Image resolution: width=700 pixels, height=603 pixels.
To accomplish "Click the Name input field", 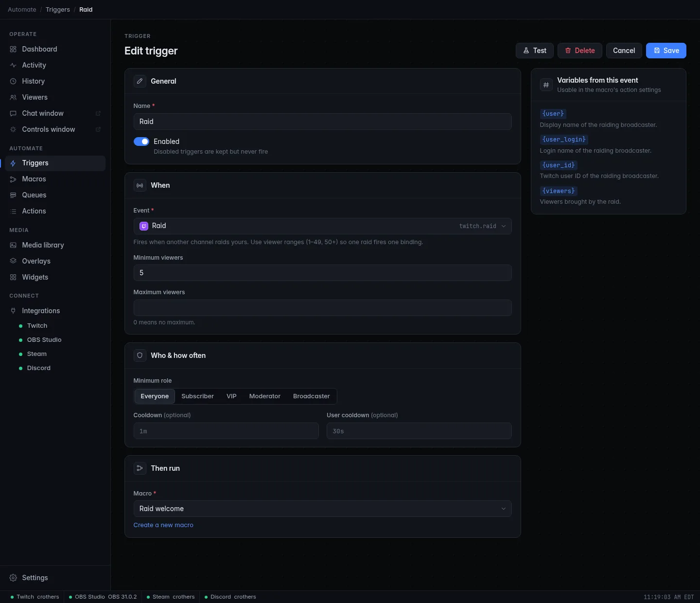I will (323, 122).
